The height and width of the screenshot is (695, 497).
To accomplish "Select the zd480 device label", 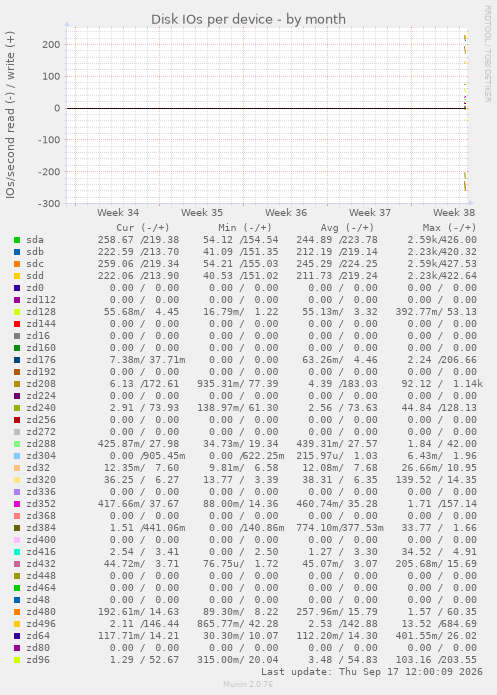I will 41,612.
